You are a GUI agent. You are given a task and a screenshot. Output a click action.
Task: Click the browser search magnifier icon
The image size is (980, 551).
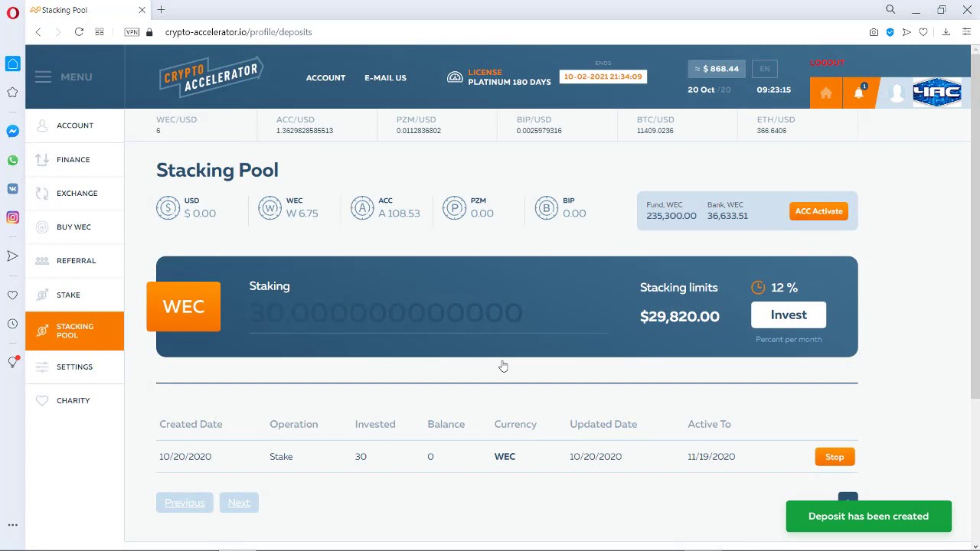(x=890, y=10)
